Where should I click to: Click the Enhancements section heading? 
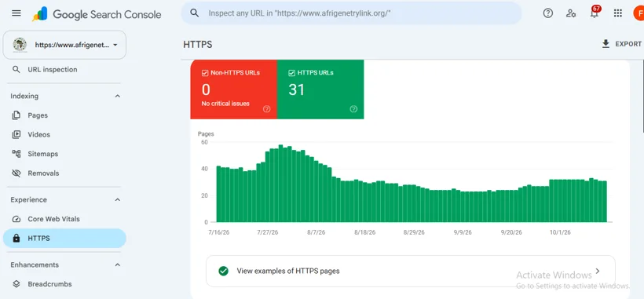click(35, 265)
